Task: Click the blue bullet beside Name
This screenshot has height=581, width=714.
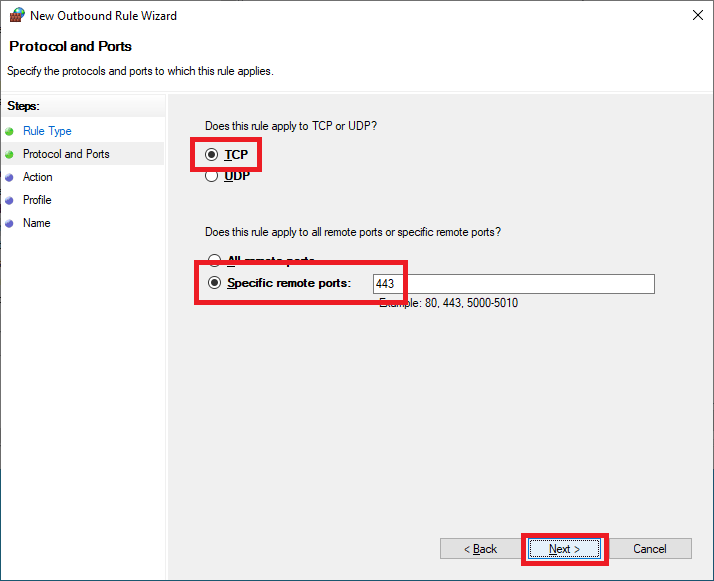Action: click(10, 223)
